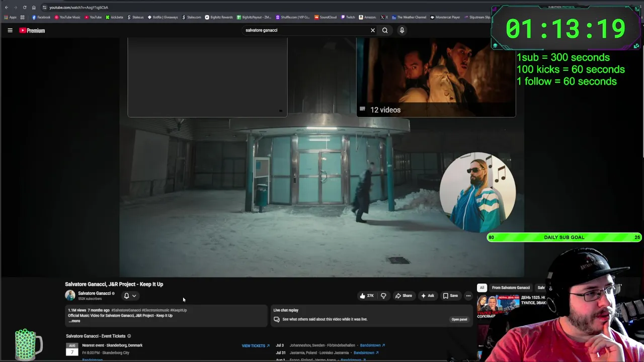The width and height of the screenshot is (644, 362).
Task: Click VIEW TICKETS for Skanderborg event
Action: [256, 346]
